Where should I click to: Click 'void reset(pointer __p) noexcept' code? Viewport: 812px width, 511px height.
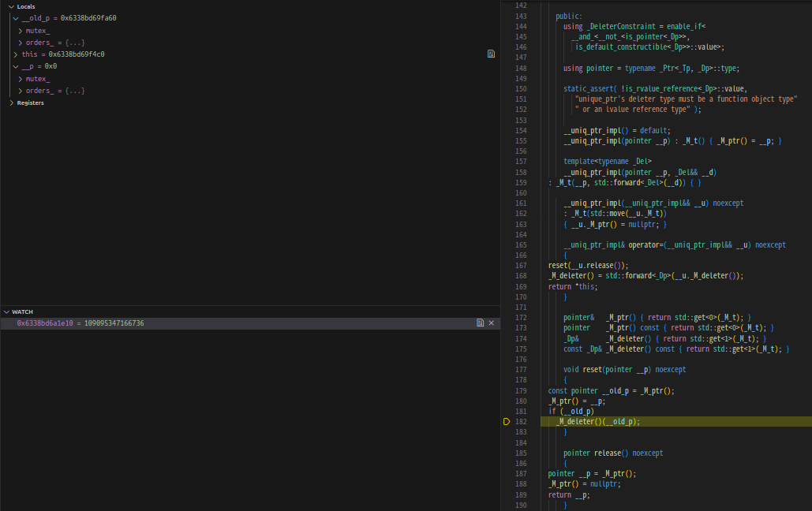click(624, 370)
